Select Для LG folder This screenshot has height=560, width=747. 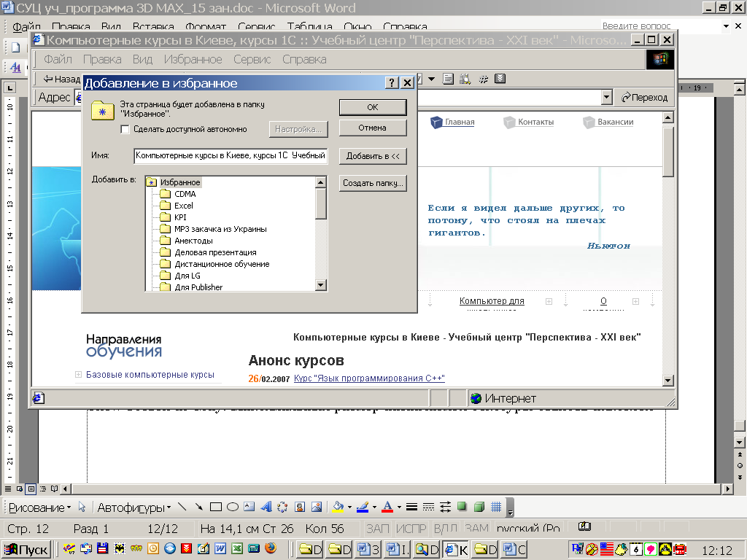tap(187, 276)
